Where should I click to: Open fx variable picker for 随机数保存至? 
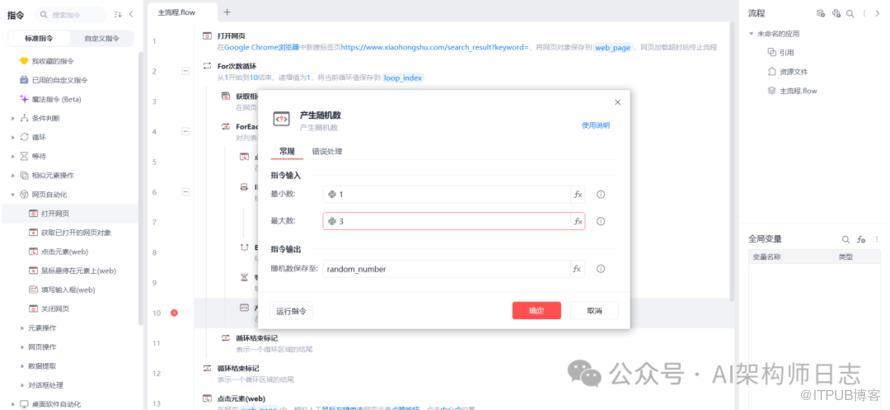pyautogui.click(x=577, y=269)
